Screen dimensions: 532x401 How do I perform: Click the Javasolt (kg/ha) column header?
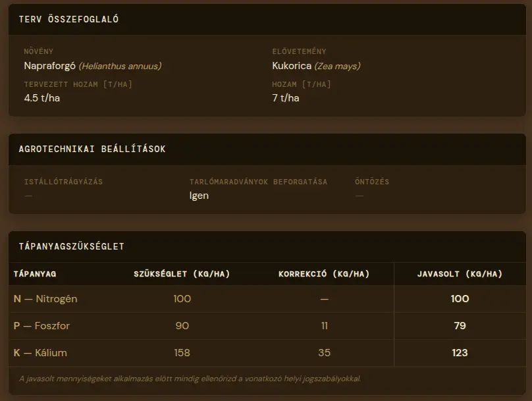460,274
